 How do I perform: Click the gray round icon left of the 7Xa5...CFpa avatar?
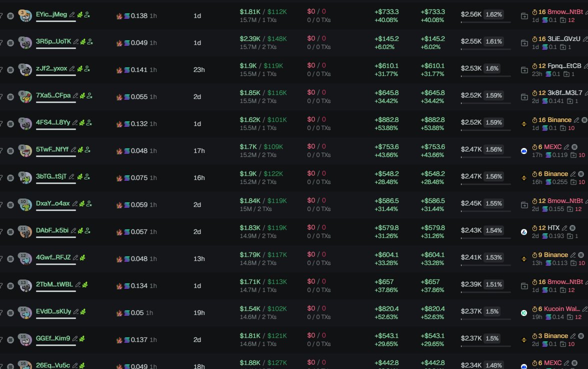10,97
